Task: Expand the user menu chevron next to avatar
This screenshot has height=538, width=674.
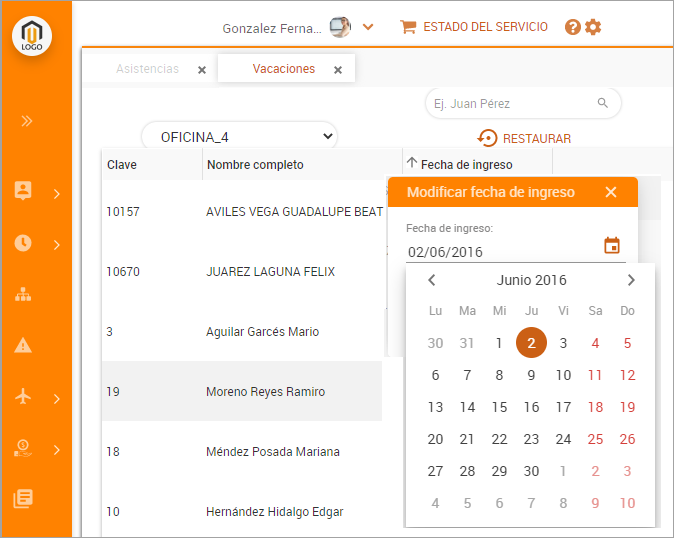Action: [x=368, y=27]
